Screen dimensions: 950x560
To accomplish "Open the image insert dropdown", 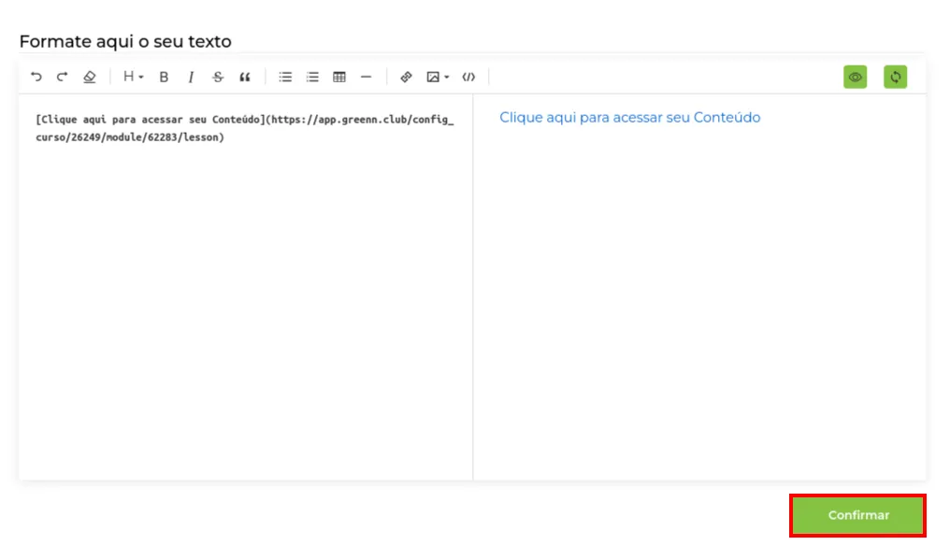I will point(438,77).
